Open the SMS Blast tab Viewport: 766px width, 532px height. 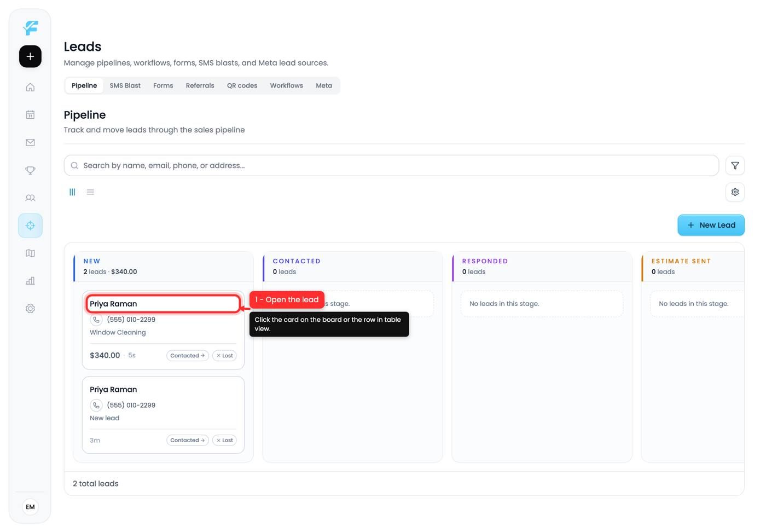pos(125,85)
